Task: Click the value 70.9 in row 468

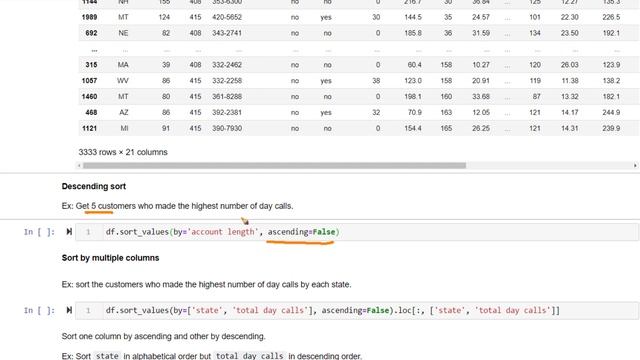Action: pyautogui.click(x=415, y=112)
